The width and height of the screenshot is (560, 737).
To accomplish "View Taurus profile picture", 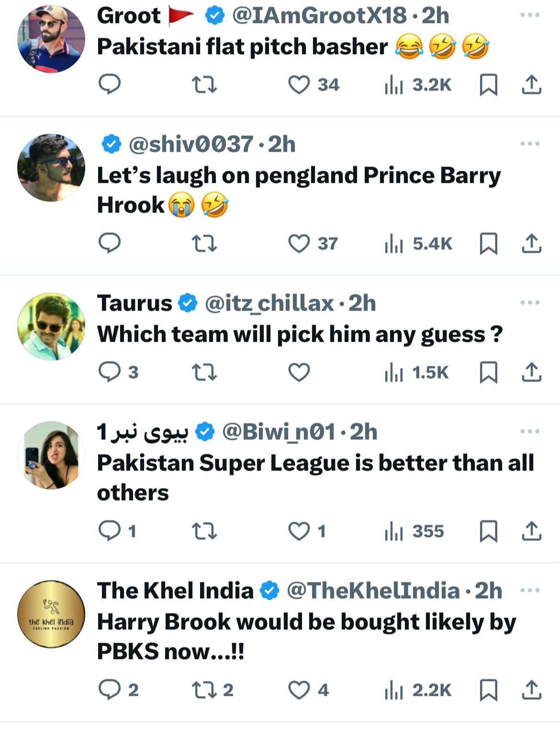I will tap(51, 326).
